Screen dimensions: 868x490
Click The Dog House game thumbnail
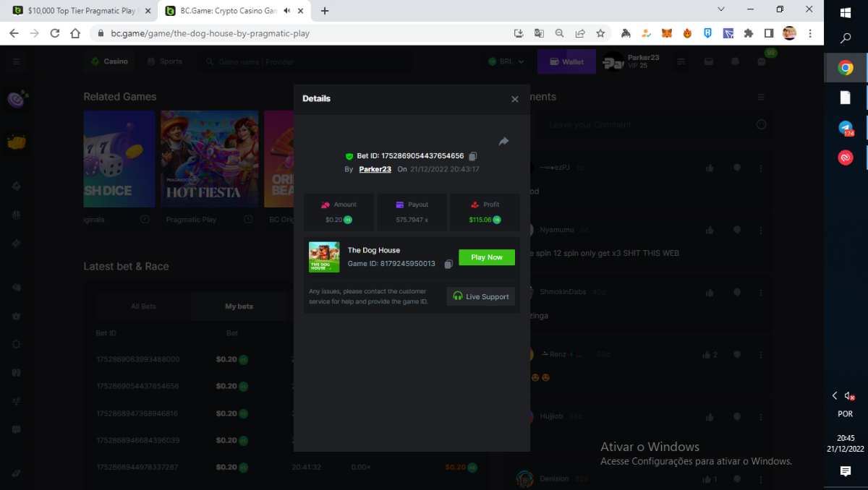pos(324,257)
